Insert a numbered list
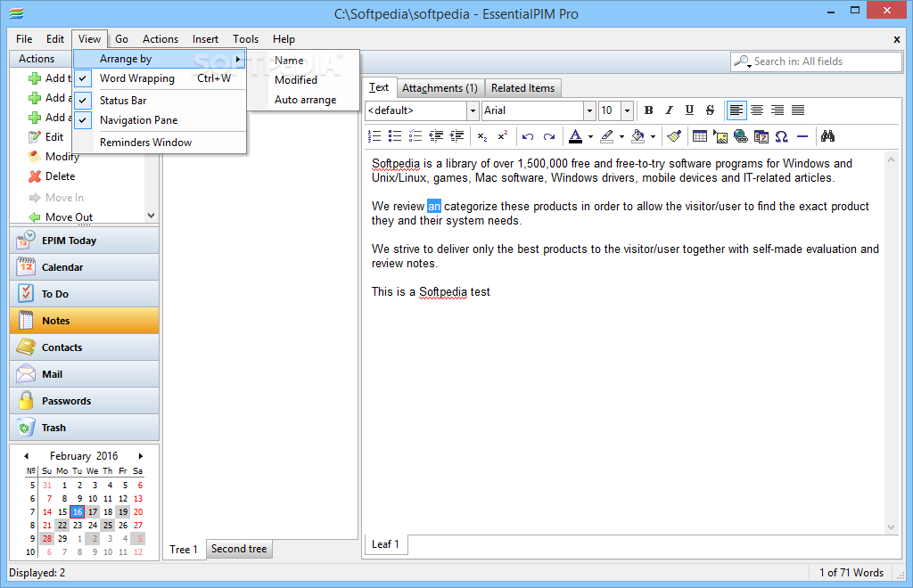Image resolution: width=913 pixels, height=588 pixels. point(374,136)
